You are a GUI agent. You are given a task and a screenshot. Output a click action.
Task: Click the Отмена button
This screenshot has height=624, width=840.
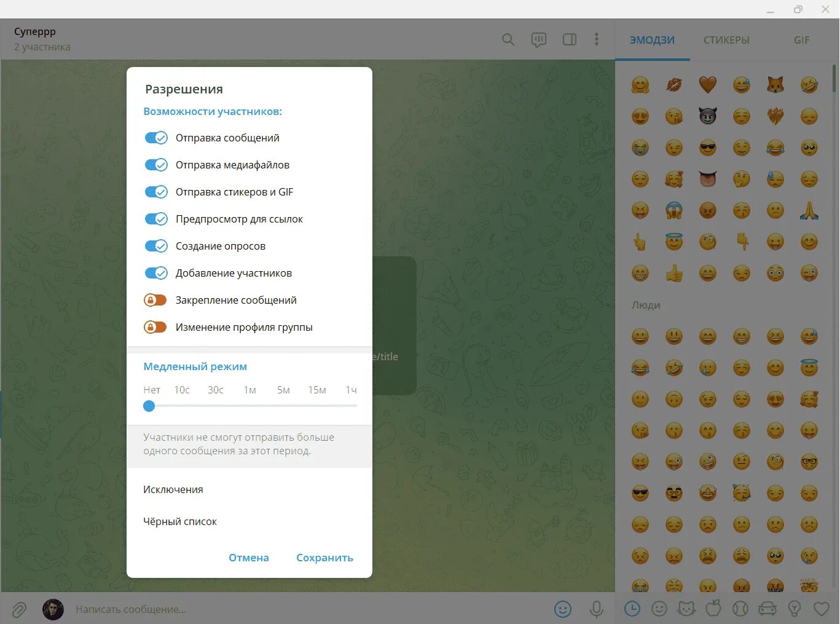point(249,558)
